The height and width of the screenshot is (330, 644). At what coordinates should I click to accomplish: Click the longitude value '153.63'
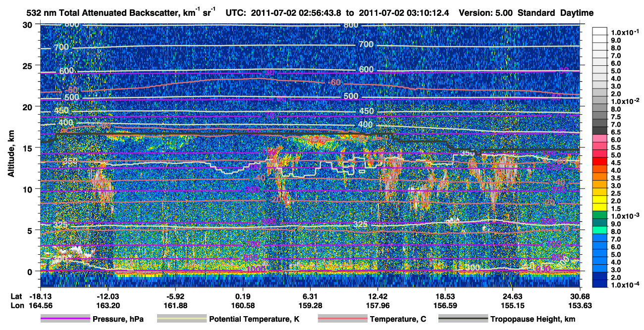pos(580,305)
